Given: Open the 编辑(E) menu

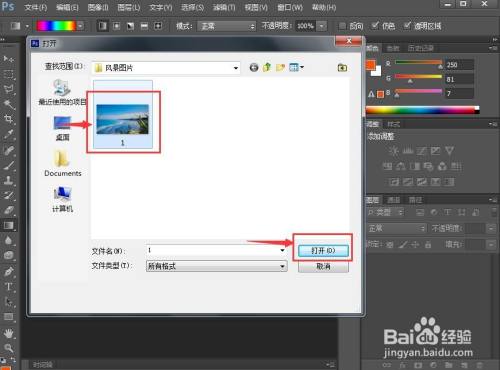Looking at the screenshot, I should tap(67, 7).
